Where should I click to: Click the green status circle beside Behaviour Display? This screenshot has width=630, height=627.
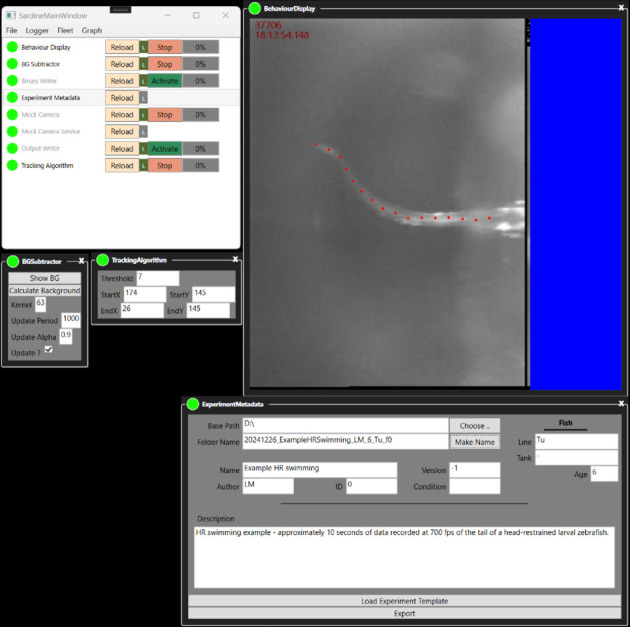click(12, 47)
